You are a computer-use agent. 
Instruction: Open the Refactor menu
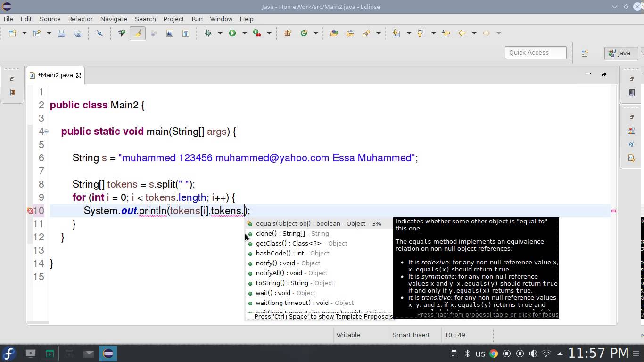(80, 19)
